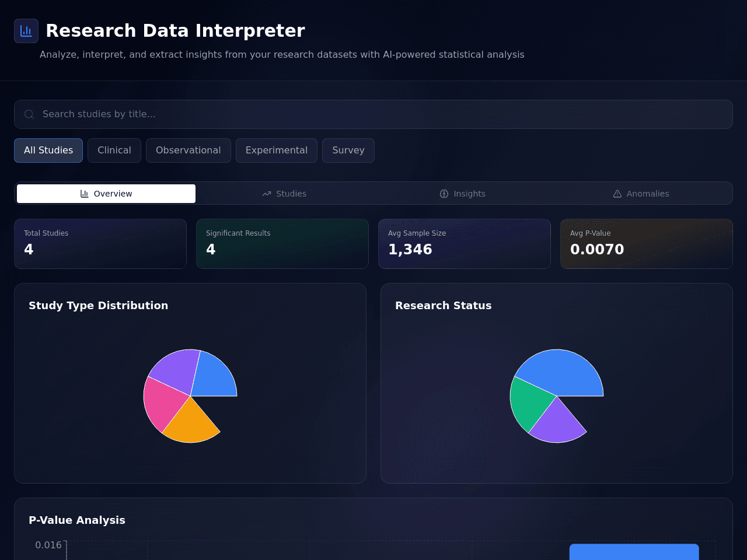
Task: Open the Studies tab
Action: click(284, 194)
